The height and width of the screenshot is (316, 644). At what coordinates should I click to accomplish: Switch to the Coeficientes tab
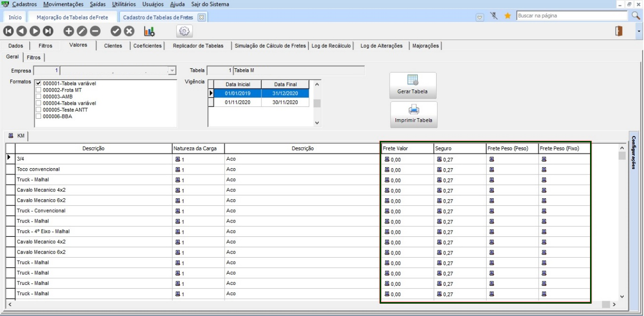pos(148,45)
